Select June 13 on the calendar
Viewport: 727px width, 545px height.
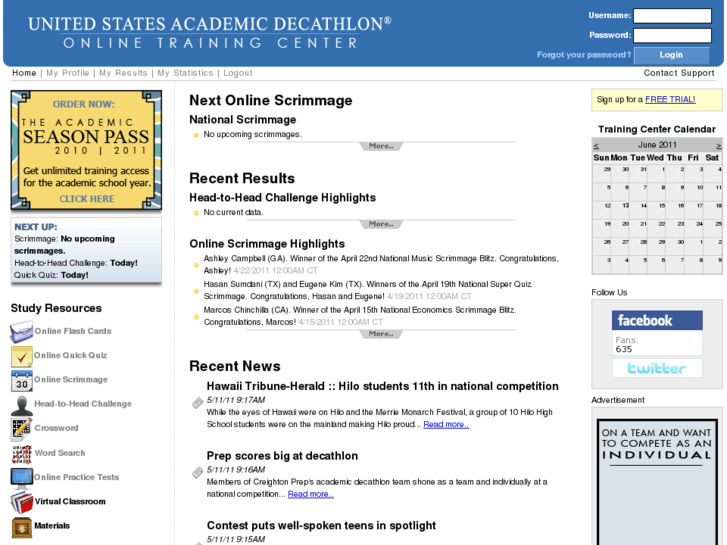point(621,210)
